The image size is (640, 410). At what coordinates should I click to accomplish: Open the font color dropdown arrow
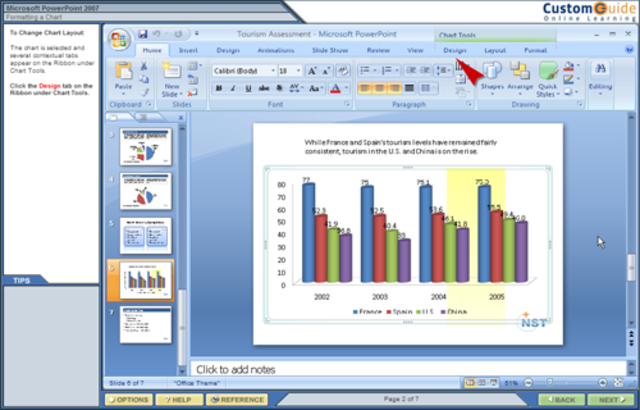click(346, 88)
